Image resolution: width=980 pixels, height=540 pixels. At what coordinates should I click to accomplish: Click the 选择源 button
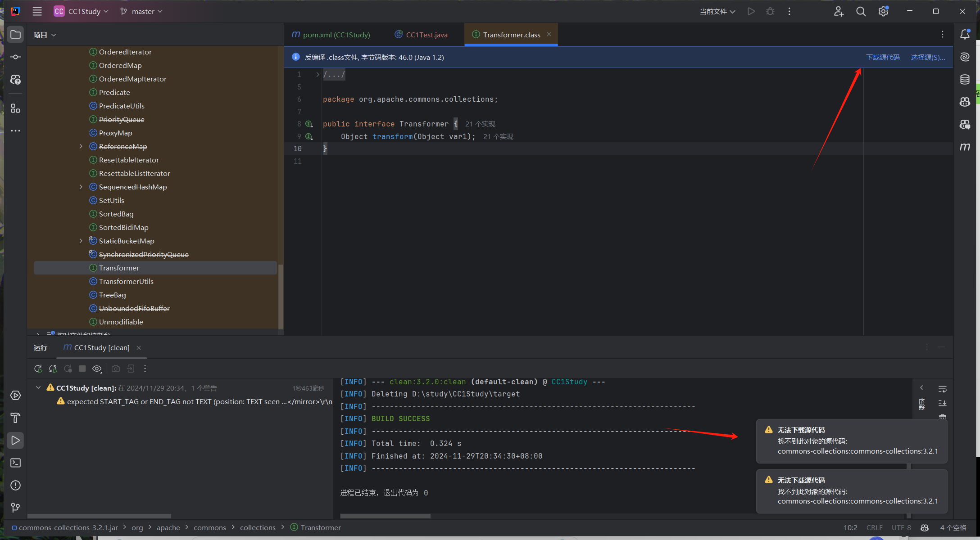927,57
